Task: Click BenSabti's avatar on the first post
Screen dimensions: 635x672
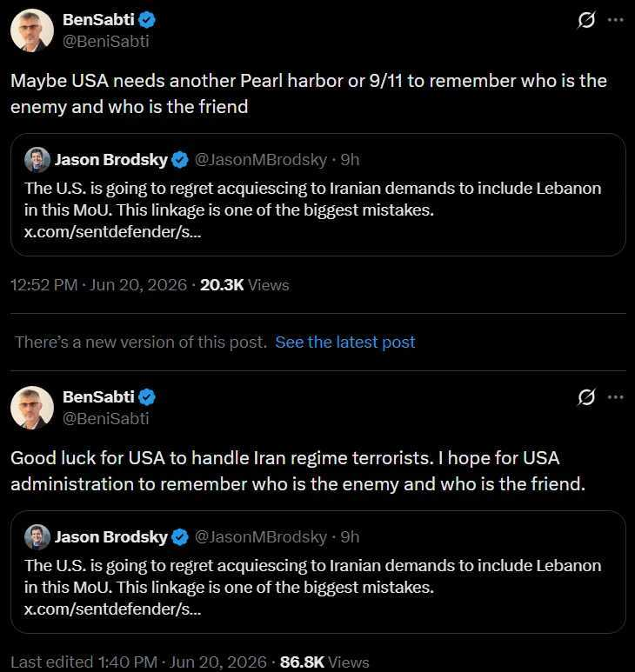Action: click(32, 30)
